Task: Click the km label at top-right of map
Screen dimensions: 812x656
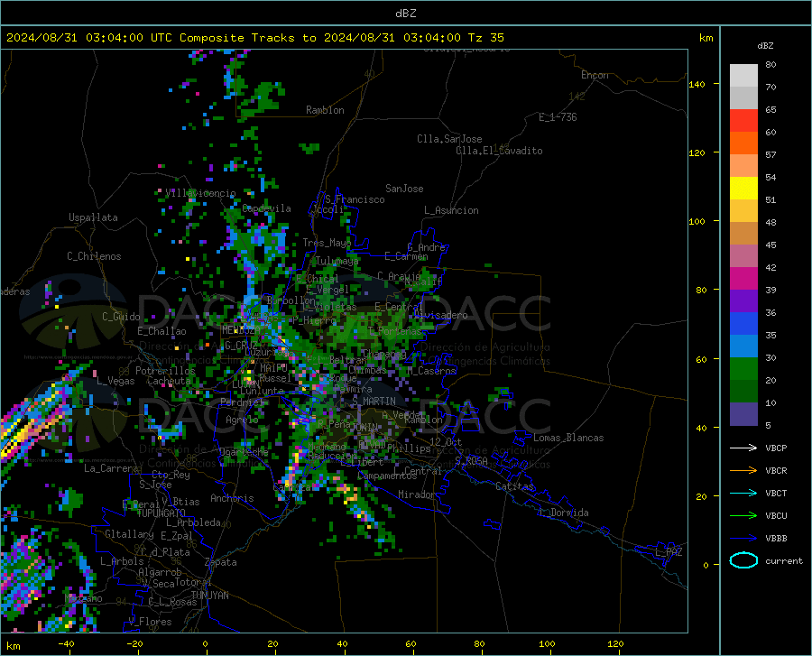Action: pyautogui.click(x=706, y=38)
